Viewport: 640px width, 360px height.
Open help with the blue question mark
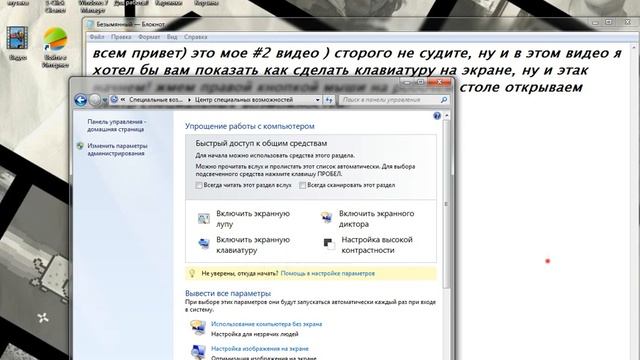[437, 116]
